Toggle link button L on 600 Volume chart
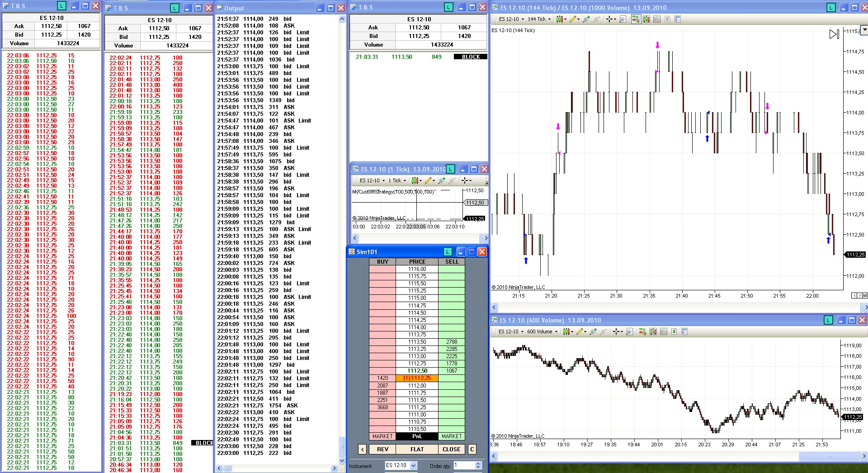This screenshot has height=473, width=868. tap(828, 320)
